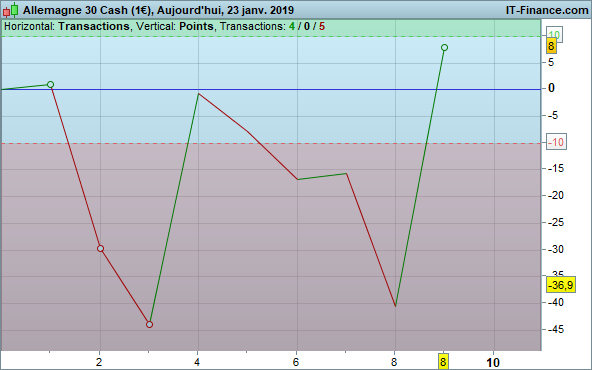Click the red losing transactions count 5

(x=322, y=26)
